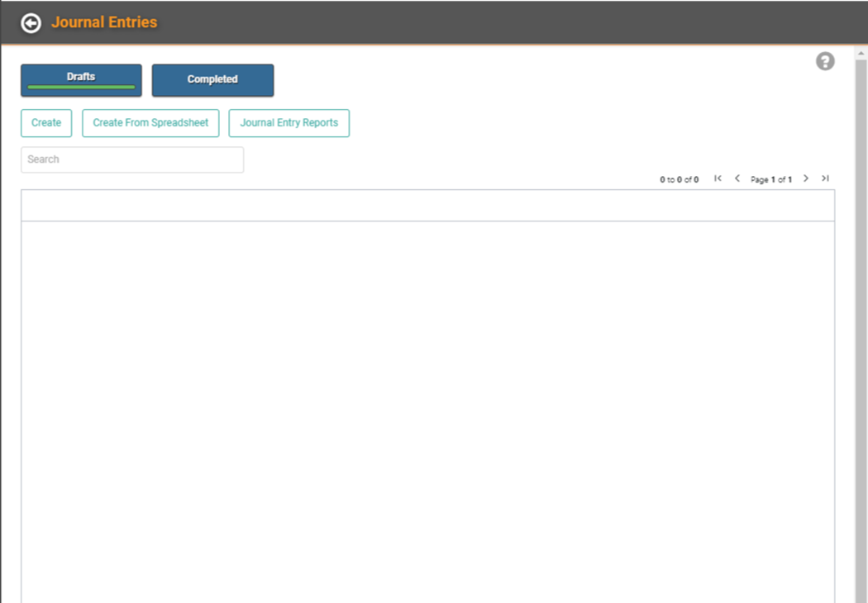Advance to the next page arrow

point(806,178)
